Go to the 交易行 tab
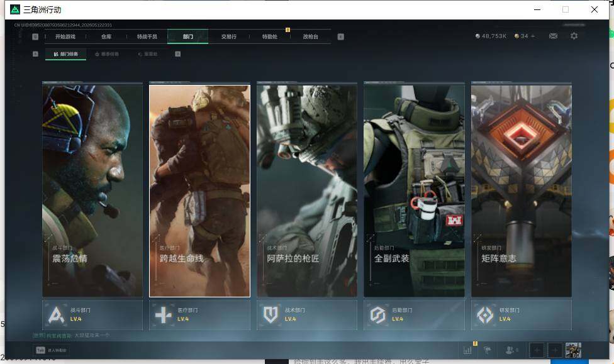Image resolution: width=614 pixels, height=364 pixels. click(x=229, y=37)
